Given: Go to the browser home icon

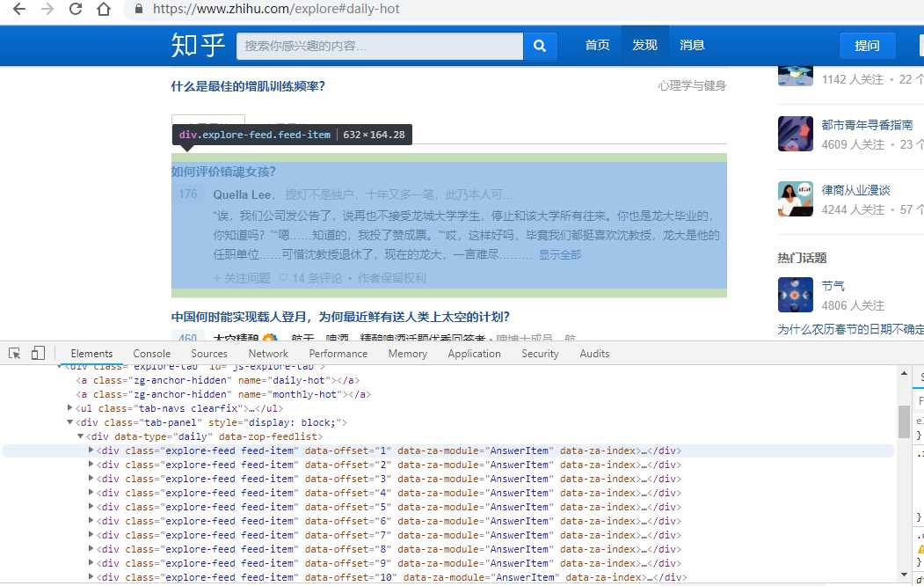Looking at the screenshot, I should 104,9.
